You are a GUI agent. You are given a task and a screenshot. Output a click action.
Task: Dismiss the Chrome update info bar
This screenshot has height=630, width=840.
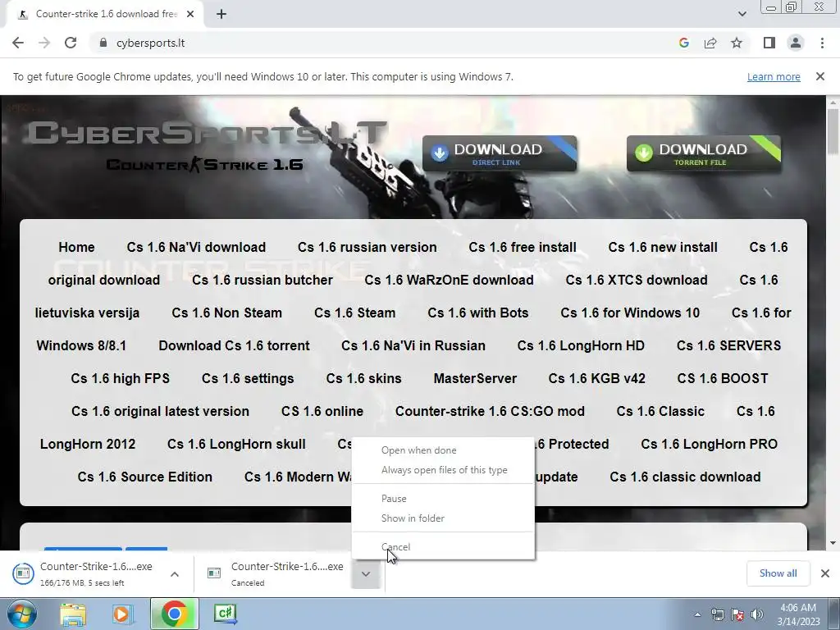tap(820, 76)
